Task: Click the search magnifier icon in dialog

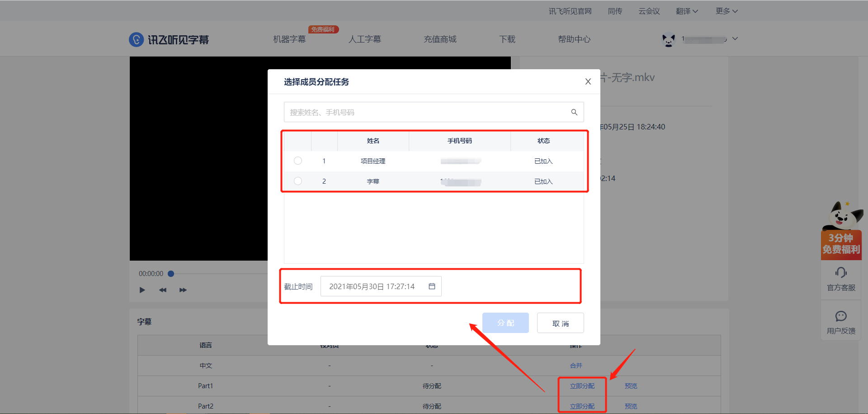Action: [x=574, y=112]
